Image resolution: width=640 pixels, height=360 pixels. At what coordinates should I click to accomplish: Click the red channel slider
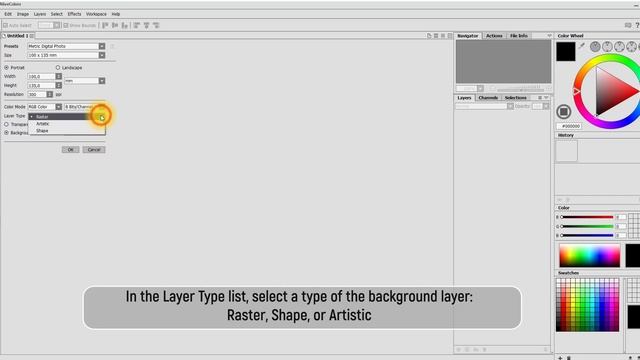587,217
